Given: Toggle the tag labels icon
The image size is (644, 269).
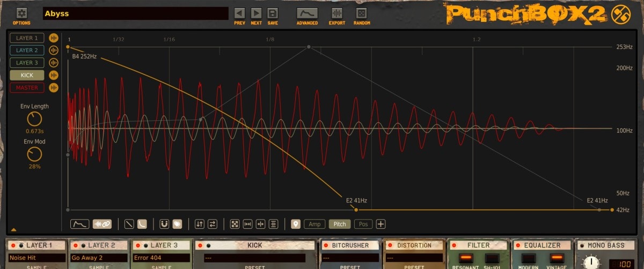Looking at the screenshot, I should 177,224.
